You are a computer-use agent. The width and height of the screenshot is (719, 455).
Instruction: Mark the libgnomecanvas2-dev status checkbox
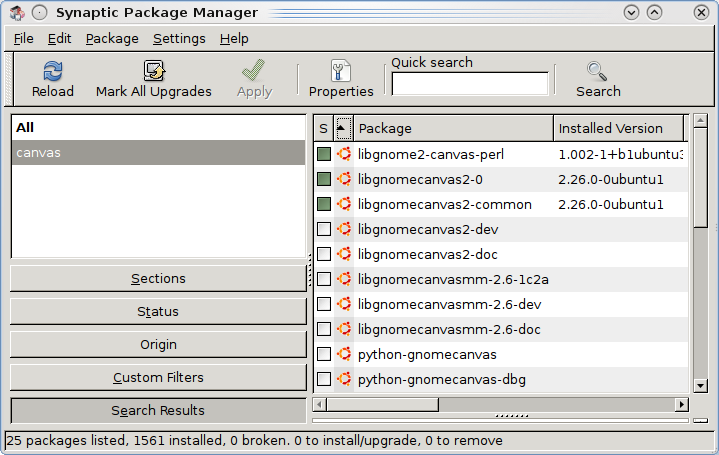pos(324,229)
